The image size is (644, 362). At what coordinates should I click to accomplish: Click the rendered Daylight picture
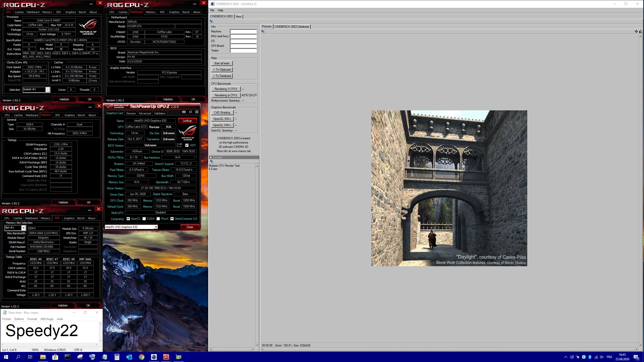[449, 188]
